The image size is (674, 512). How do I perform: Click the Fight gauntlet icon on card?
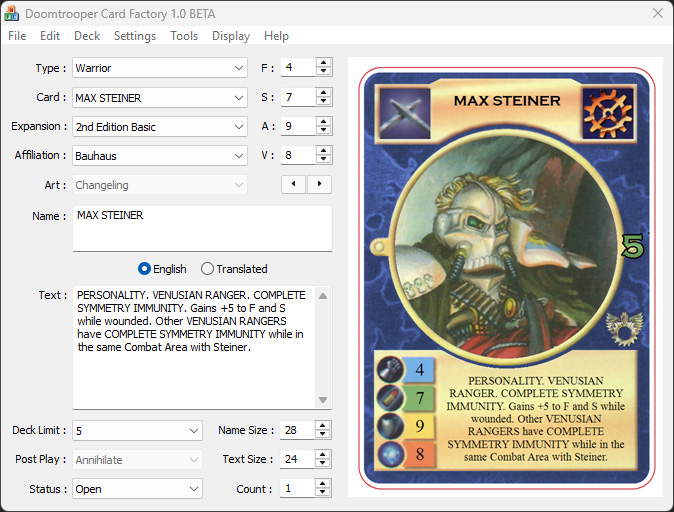click(x=390, y=370)
